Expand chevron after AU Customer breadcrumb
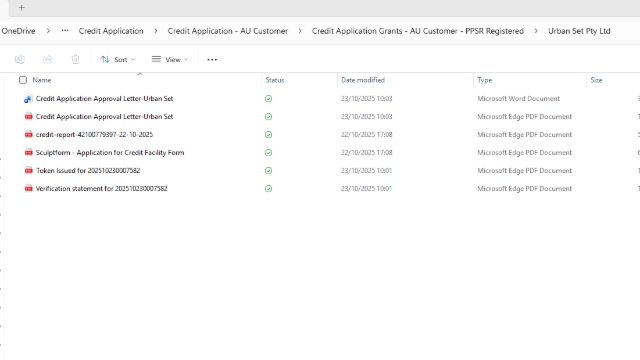640x360 pixels. point(300,31)
